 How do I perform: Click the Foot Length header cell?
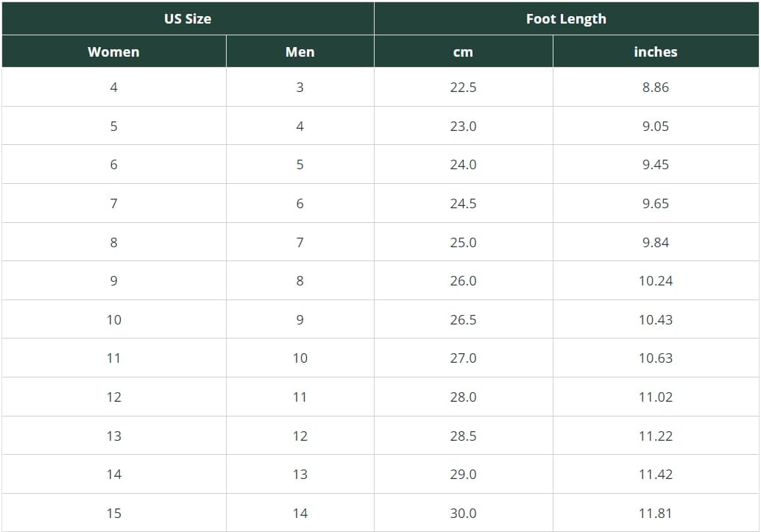(566, 19)
